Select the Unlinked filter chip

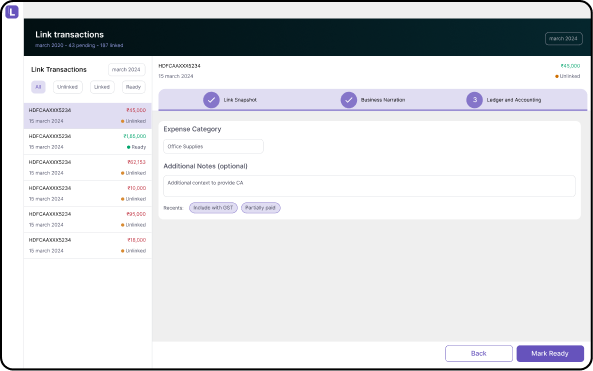(68, 87)
